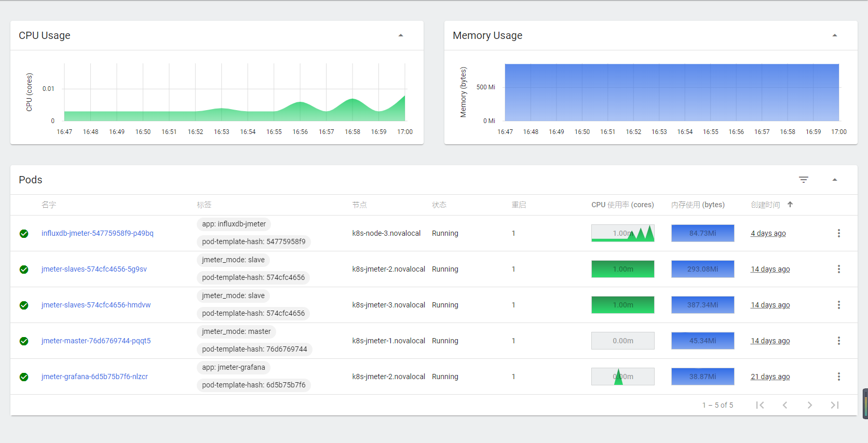Open pod jmeter-grafana-6d5b75b7f6-nlzcr
The width and height of the screenshot is (868, 443).
[x=94, y=377]
